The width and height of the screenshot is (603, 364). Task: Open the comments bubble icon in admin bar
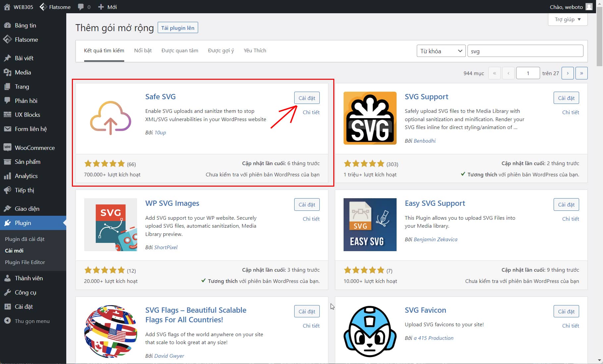click(x=81, y=7)
